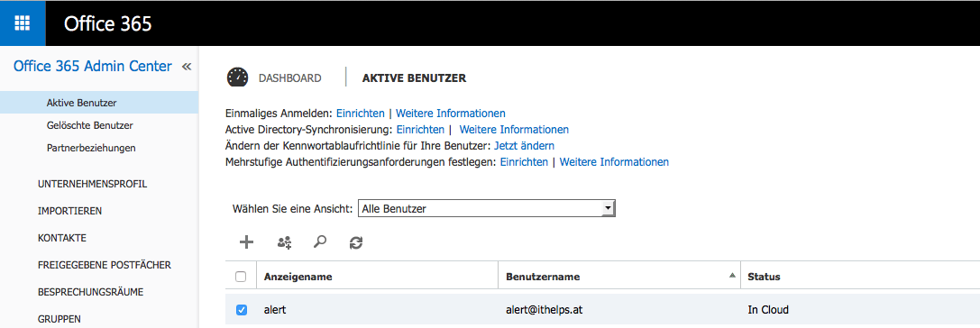Screen dimensions: 980x328
Task: Uncheck the alert user checkbox
Action: coord(242,309)
